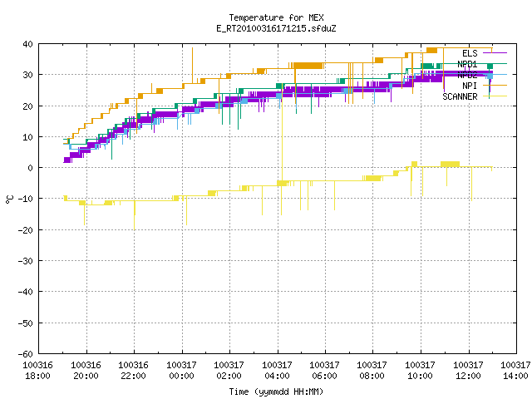
Task: Click the y-axis label '-20'
Action: pyautogui.click(x=26, y=230)
